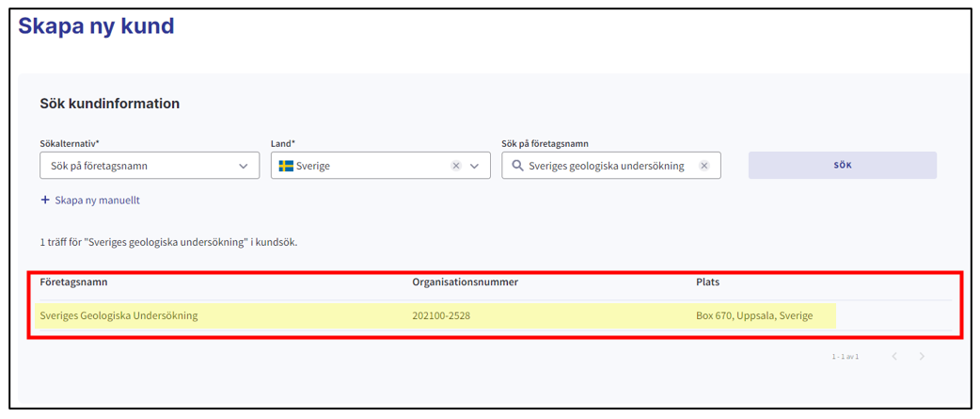The height and width of the screenshot is (419, 980).
Task: Click the plus icon beside Skapa ny manuellt
Action: click(x=44, y=201)
